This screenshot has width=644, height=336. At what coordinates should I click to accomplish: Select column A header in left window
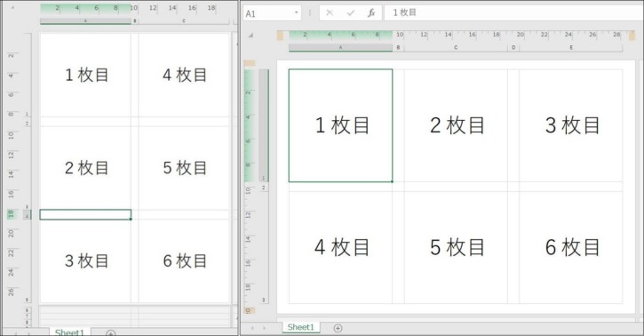click(x=85, y=20)
